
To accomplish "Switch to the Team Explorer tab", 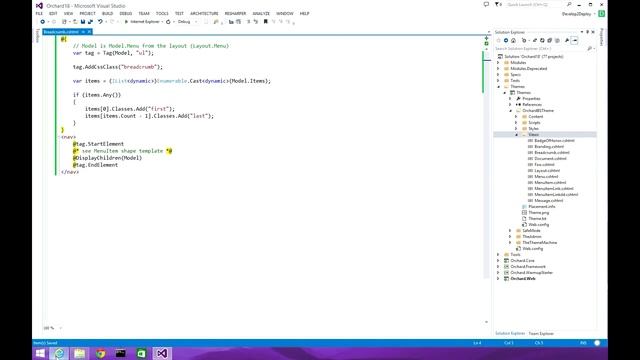I will (541, 333).
